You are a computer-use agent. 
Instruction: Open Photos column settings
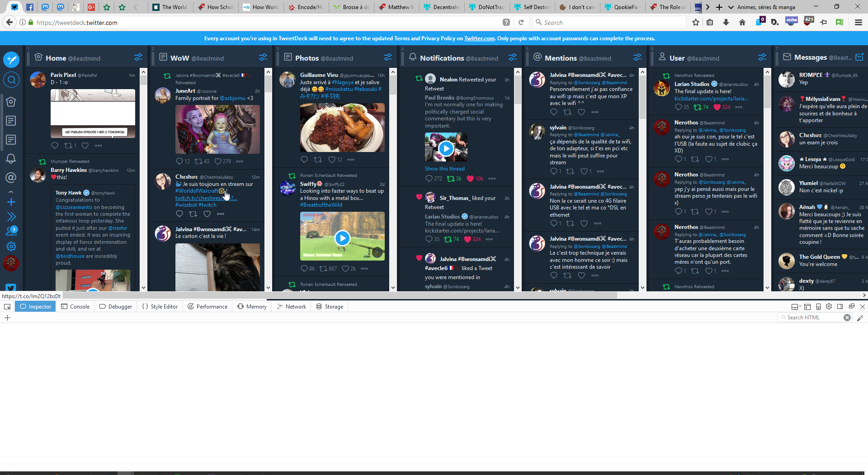pyautogui.click(x=388, y=57)
